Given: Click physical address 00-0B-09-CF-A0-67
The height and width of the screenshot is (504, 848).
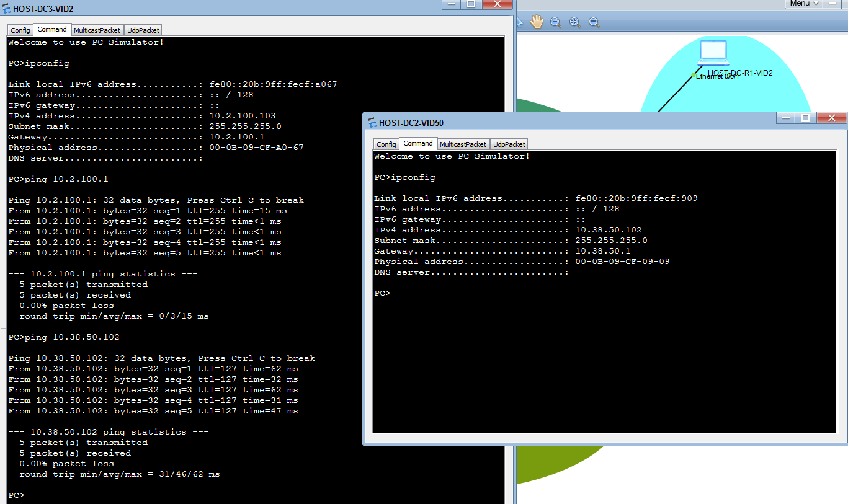Looking at the screenshot, I should tap(256, 148).
